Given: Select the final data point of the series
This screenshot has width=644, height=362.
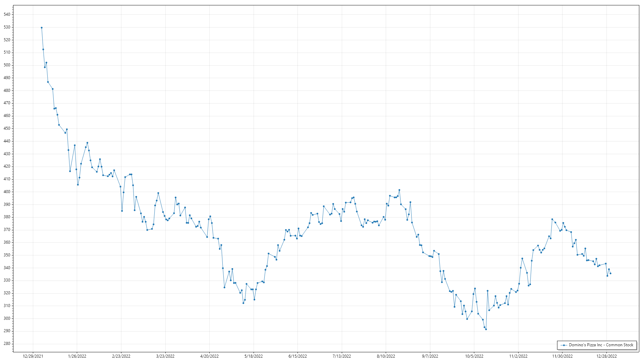Looking at the screenshot, I should click(610, 274).
